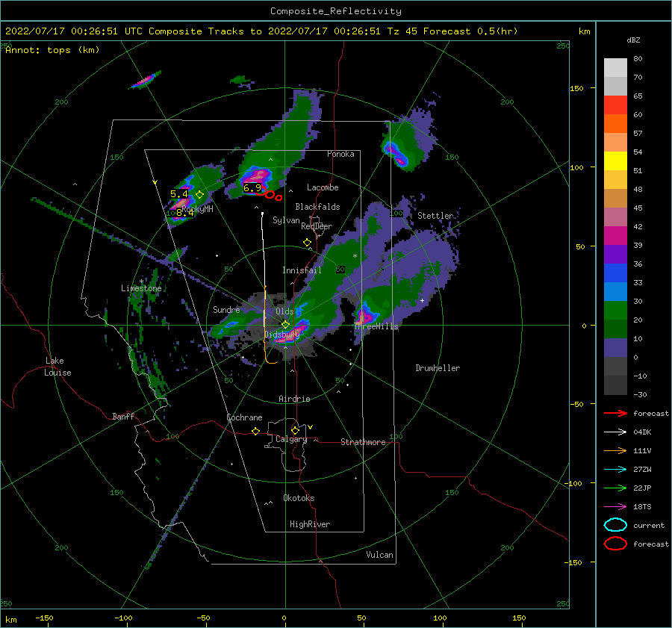672x628 pixels.
Task: Click the Calgary city label
Action: point(291,439)
